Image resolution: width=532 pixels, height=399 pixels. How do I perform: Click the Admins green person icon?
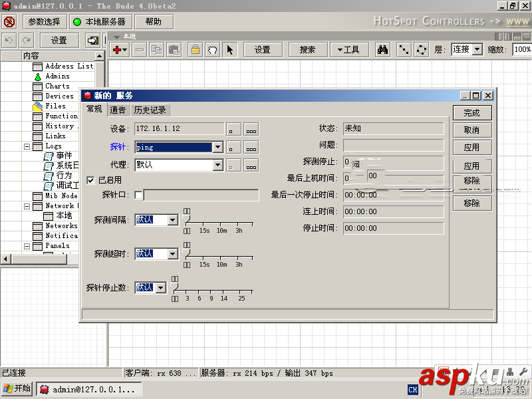tap(38, 76)
